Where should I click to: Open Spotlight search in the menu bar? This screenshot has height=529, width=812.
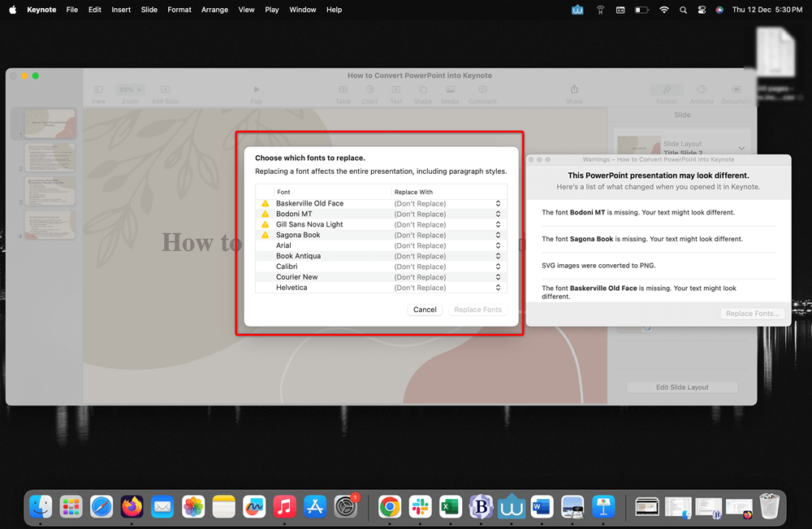[x=683, y=10]
